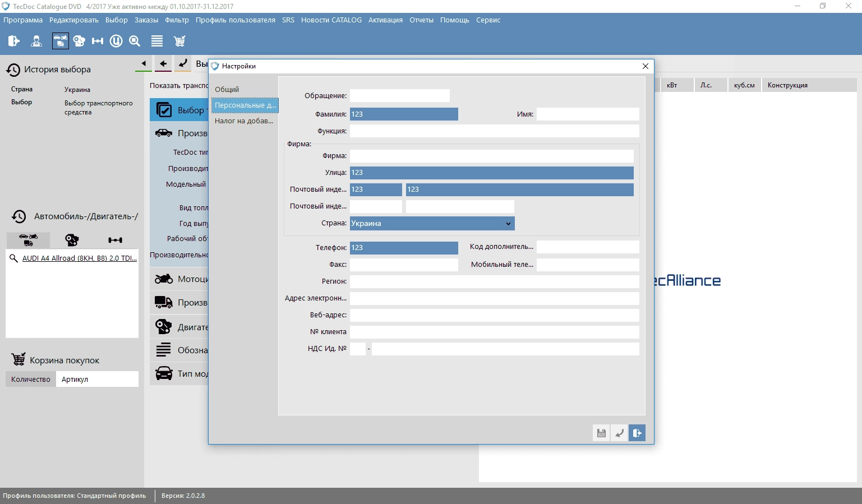Click the Количество cart column header
The image size is (862, 504).
click(x=31, y=380)
